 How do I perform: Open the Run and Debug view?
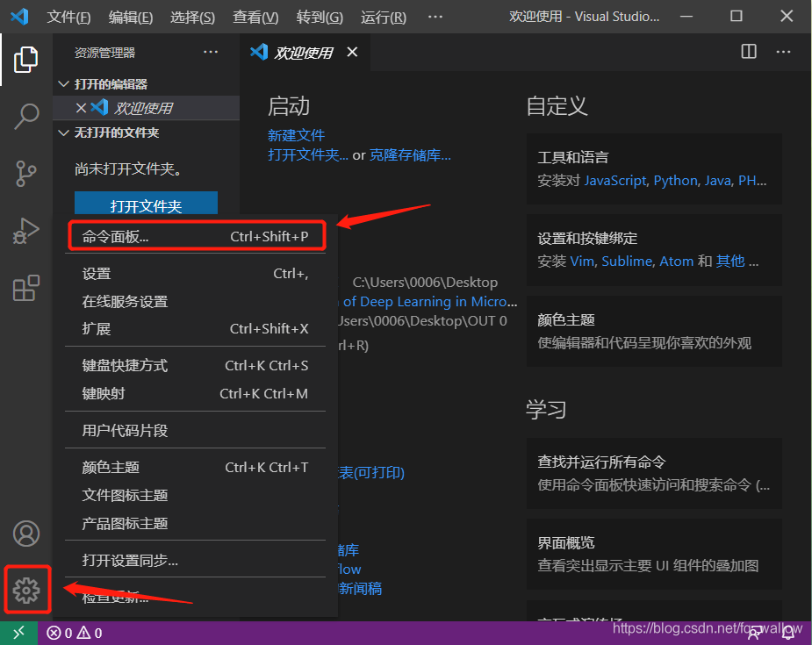[x=25, y=231]
